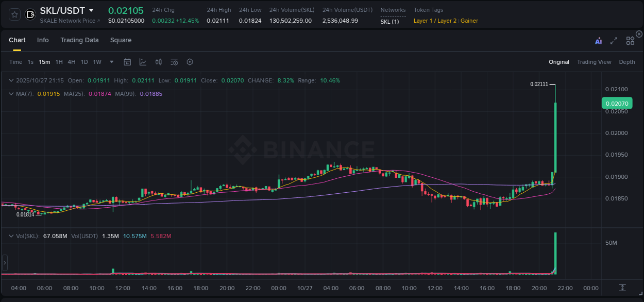Expand the chart with the fullscreen arrows icon
This screenshot has width=644, height=302.
pyautogui.click(x=614, y=40)
